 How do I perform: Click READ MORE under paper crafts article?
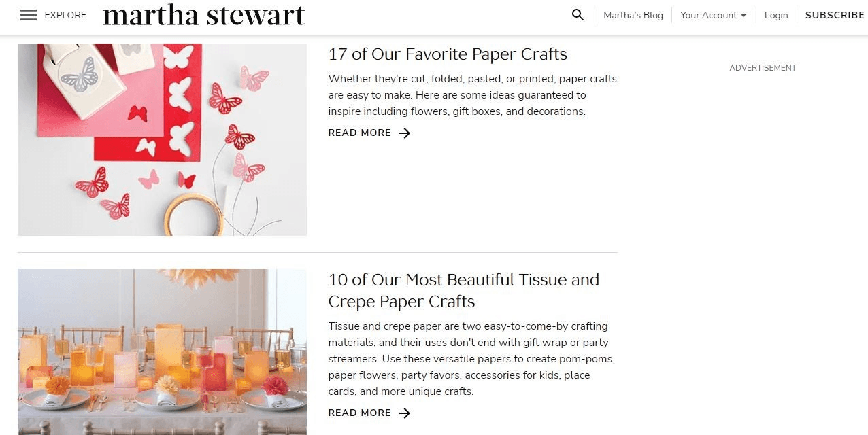click(x=360, y=133)
